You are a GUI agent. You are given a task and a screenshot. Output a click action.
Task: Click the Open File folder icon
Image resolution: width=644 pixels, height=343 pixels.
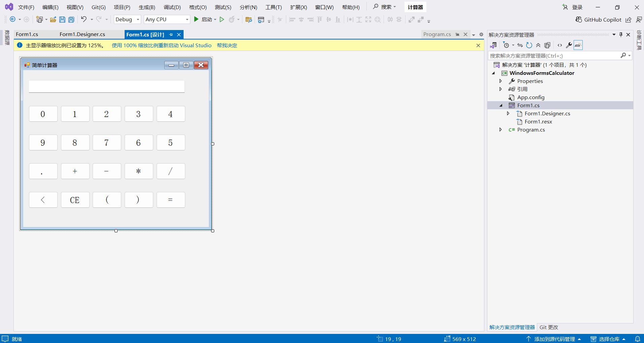[53, 20]
